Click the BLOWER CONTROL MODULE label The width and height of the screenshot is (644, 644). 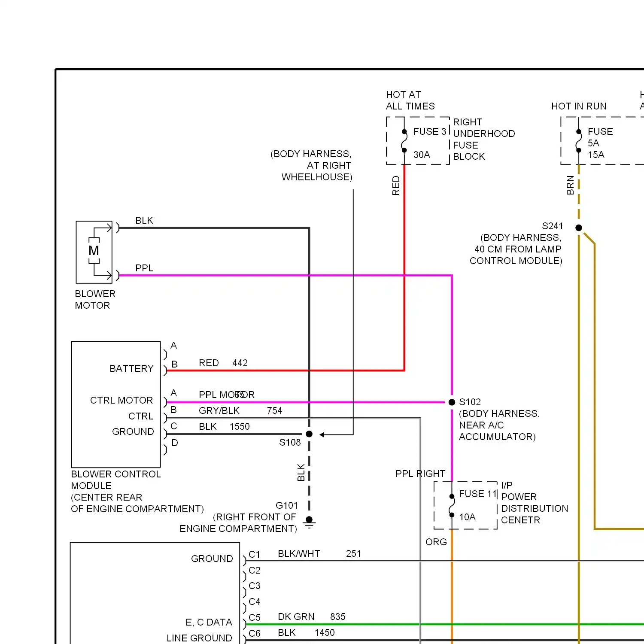[x=116, y=480]
